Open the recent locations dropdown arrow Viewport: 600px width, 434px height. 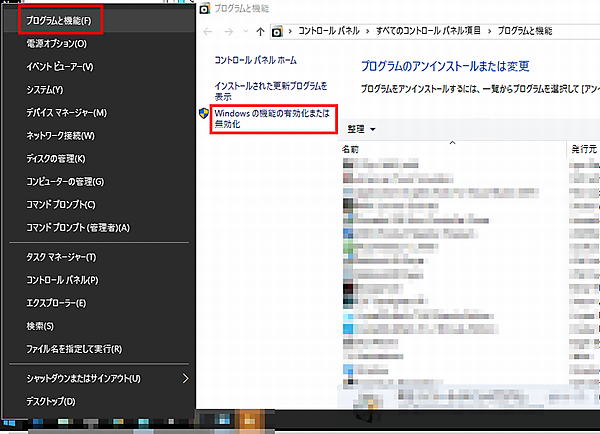246,31
